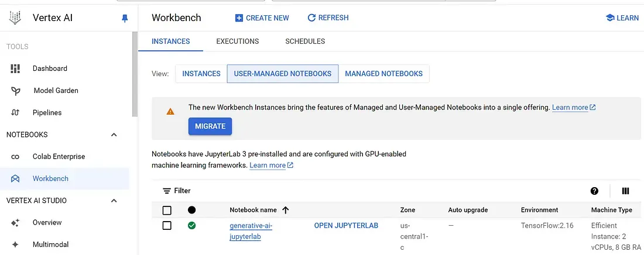Screen dimensions: 644x255
Task: Open JupyterLab for the generative-ai-jupyterlab notebook
Action: 346,225
